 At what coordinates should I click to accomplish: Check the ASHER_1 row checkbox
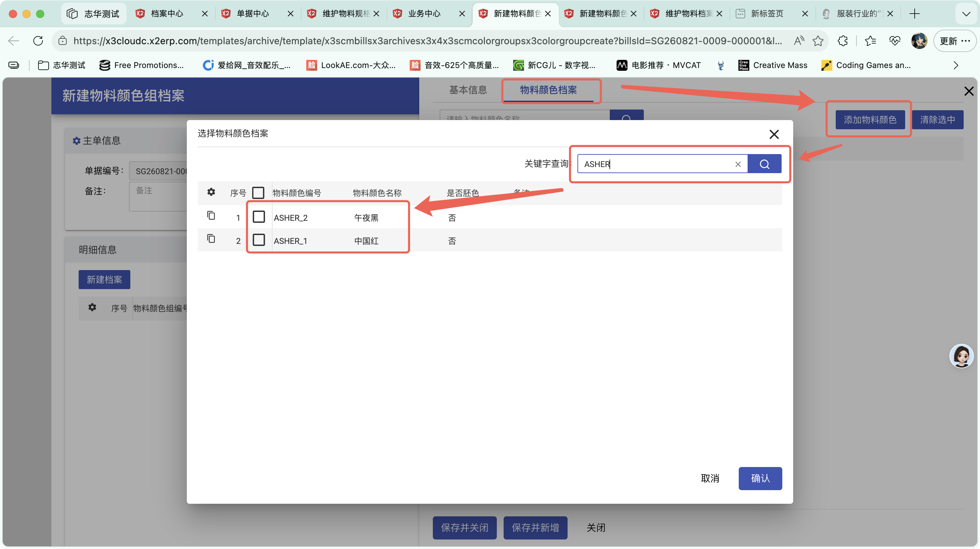coord(259,240)
